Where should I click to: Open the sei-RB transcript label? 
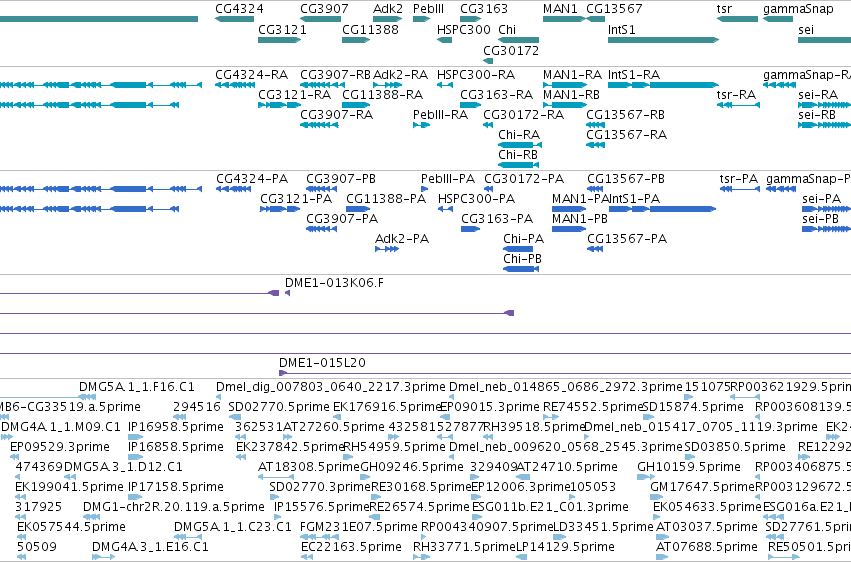point(817,114)
